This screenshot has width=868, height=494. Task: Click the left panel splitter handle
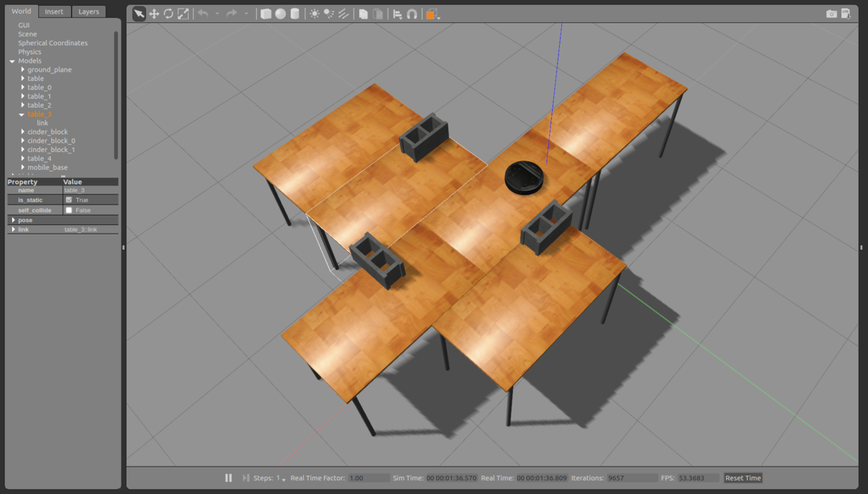point(124,247)
